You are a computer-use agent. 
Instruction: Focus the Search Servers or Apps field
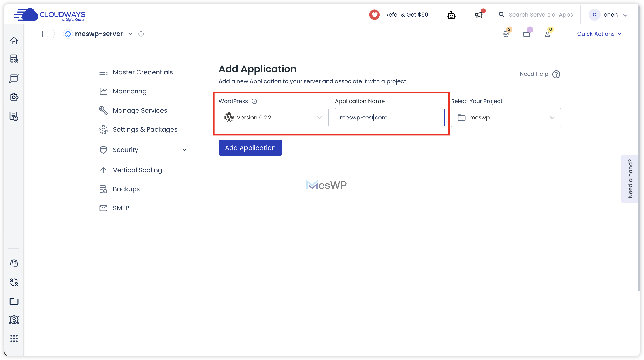click(541, 15)
